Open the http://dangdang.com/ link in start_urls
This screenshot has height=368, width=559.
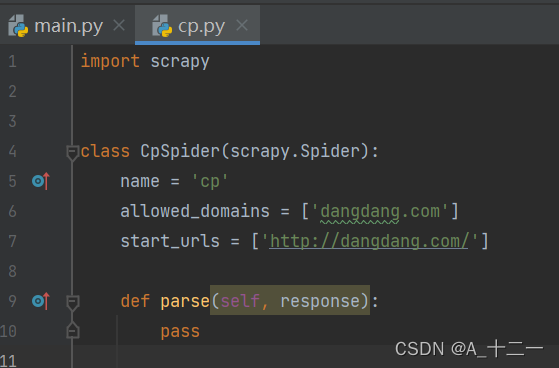[369, 241]
